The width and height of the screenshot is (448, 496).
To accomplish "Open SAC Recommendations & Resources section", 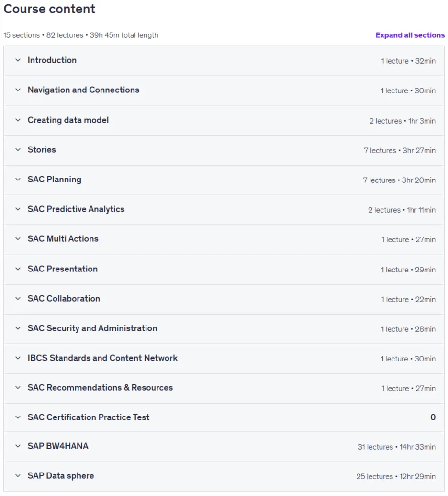I will [100, 388].
